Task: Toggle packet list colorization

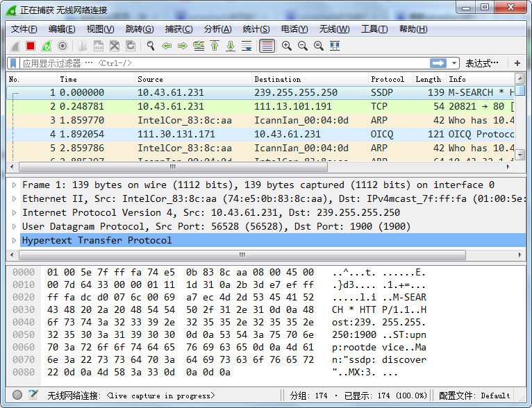Action: click(x=267, y=46)
